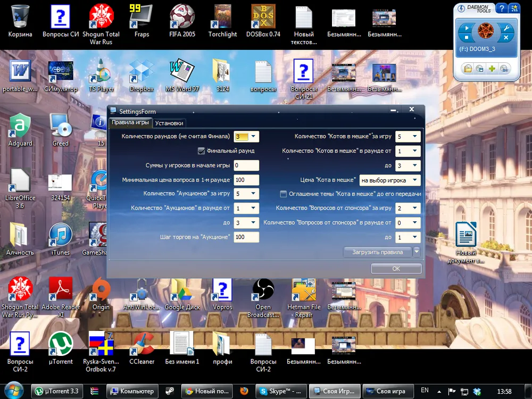Click the wrench icon in Daemon Tools gadget
The width and height of the screenshot is (532, 399).
click(505, 28)
